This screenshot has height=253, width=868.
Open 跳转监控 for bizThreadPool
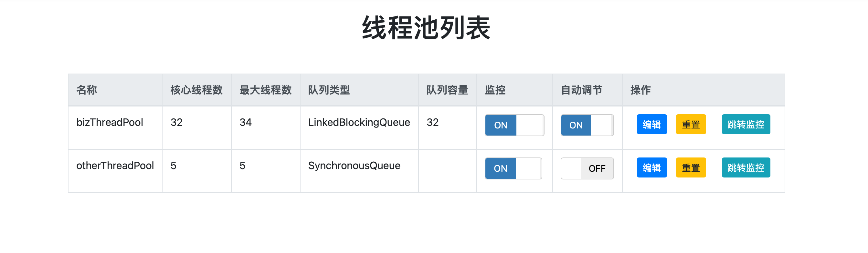pyautogui.click(x=745, y=125)
